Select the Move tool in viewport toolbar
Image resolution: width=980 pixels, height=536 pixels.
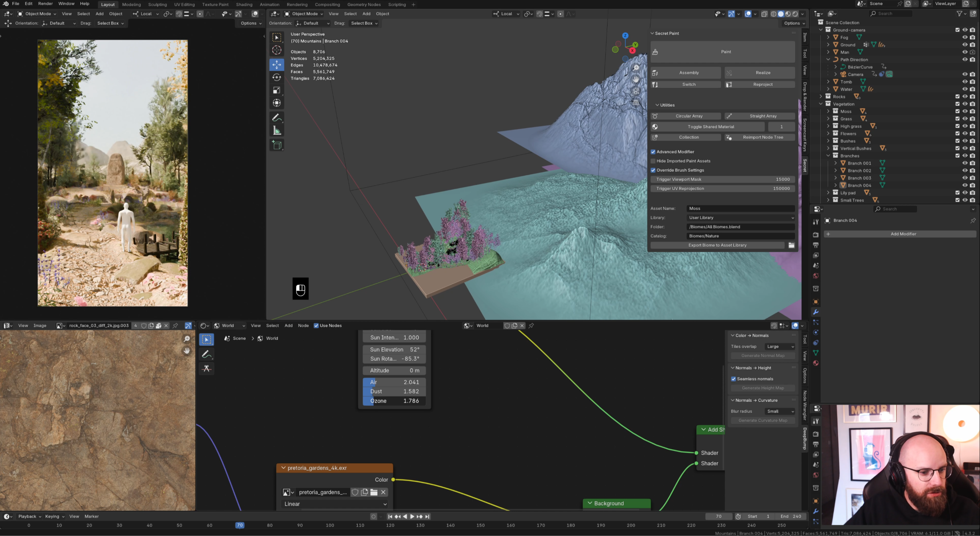click(x=276, y=64)
